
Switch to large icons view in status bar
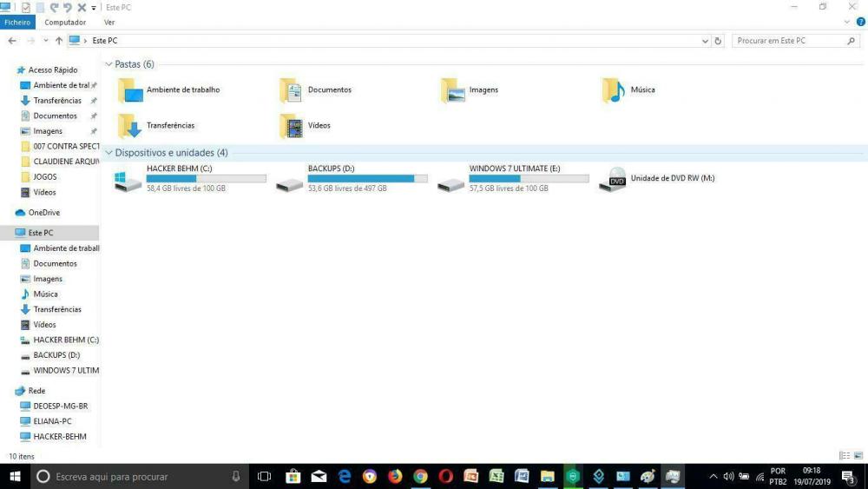pyautogui.click(x=858, y=456)
